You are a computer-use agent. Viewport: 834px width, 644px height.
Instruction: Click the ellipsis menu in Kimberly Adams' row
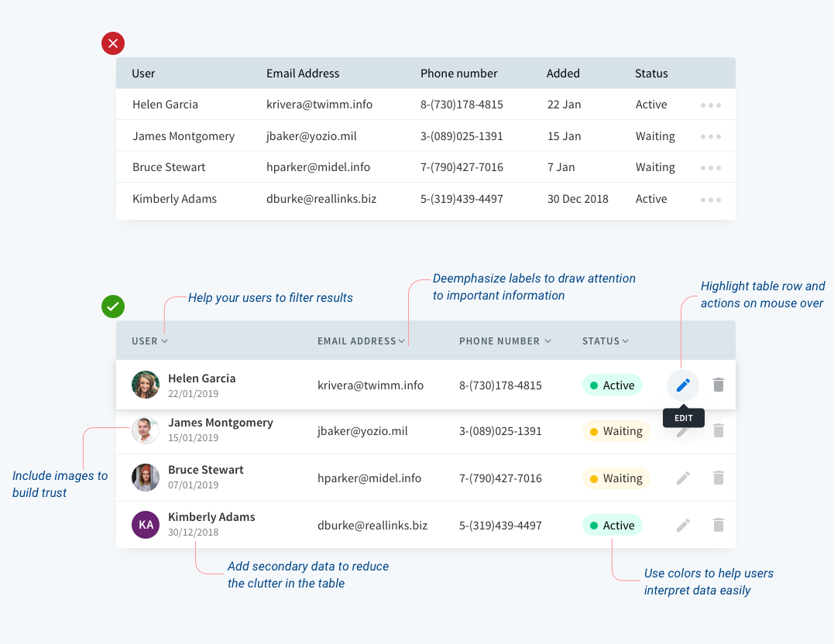pyautogui.click(x=711, y=200)
